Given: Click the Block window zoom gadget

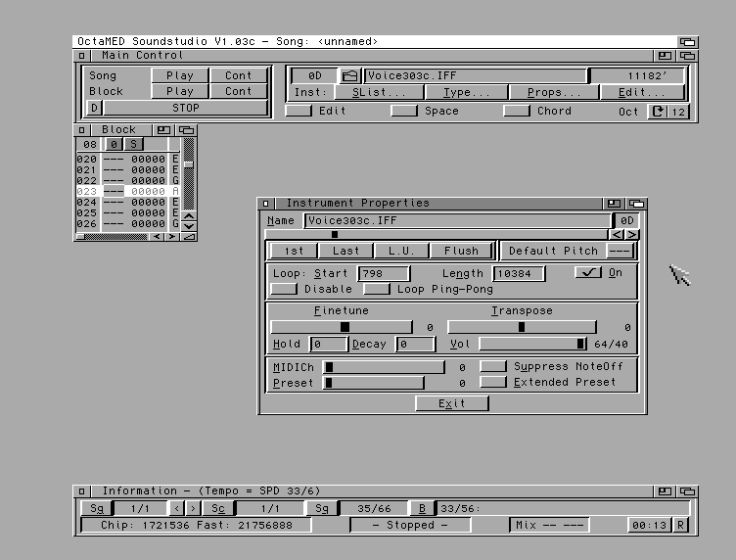Looking at the screenshot, I should click(163, 130).
